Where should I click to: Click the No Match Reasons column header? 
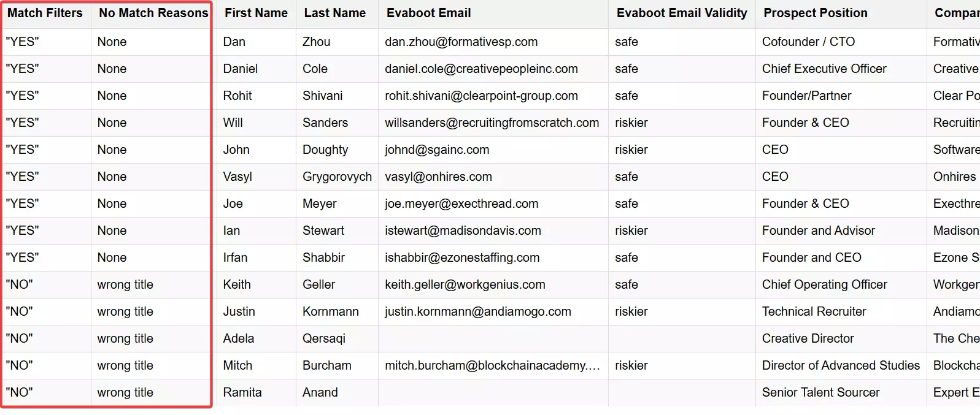153,13
